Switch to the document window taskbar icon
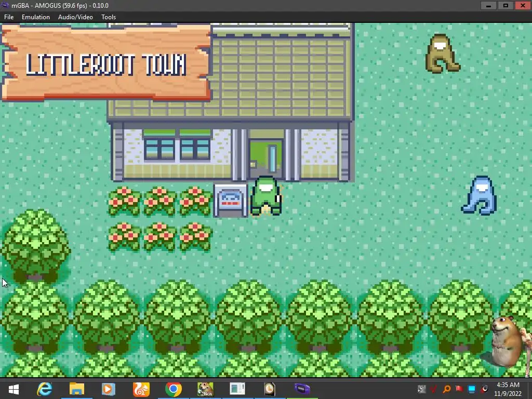532x399 pixels. [237, 389]
